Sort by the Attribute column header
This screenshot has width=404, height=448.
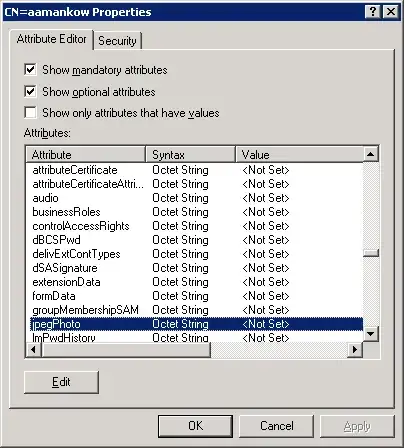pos(86,155)
